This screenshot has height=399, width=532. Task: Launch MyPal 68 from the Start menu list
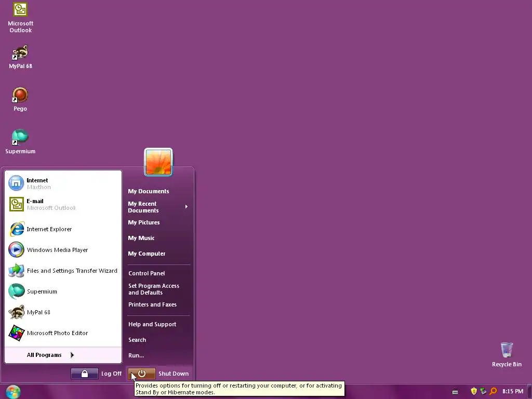(63, 312)
